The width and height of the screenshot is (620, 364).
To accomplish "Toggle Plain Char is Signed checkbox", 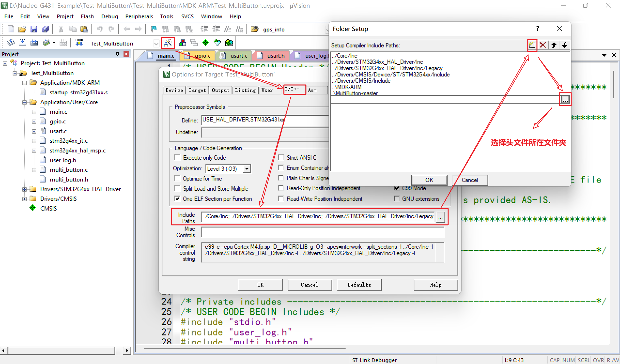I will pyautogui.click(x=281, y=178).
